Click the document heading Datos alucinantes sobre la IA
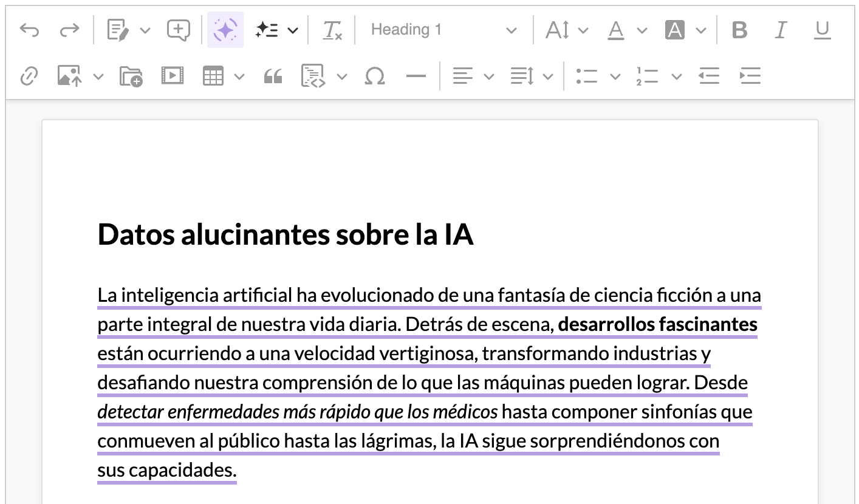This screenshot has width=859, height=504. tap(286, 234)
